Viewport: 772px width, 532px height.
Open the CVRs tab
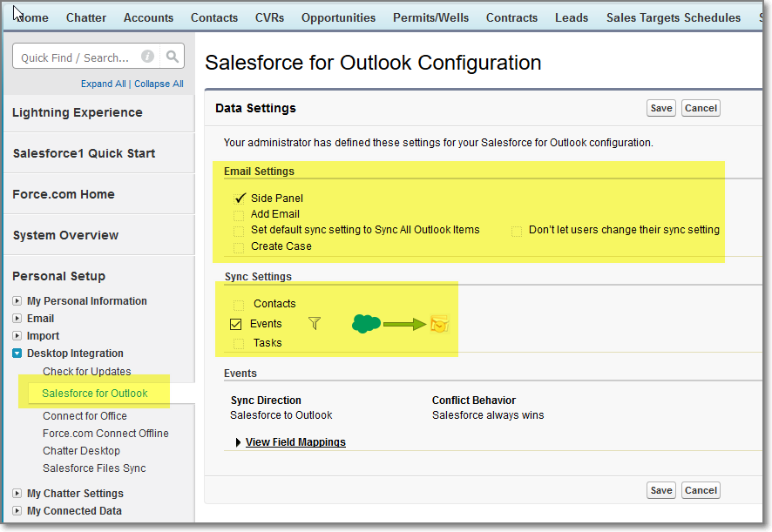tap(269, 17)
